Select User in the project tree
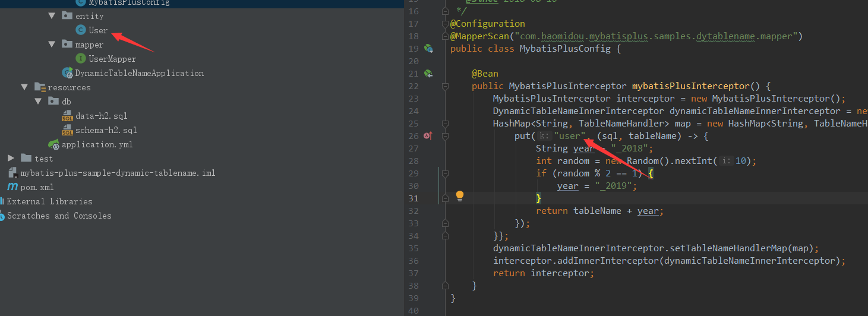Image resolution: width=868 pixels, height=316 pixels. point(99,30)
